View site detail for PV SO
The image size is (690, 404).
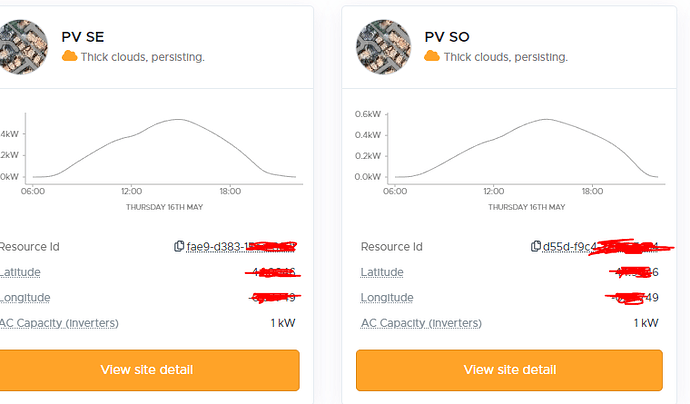(509, 370)
